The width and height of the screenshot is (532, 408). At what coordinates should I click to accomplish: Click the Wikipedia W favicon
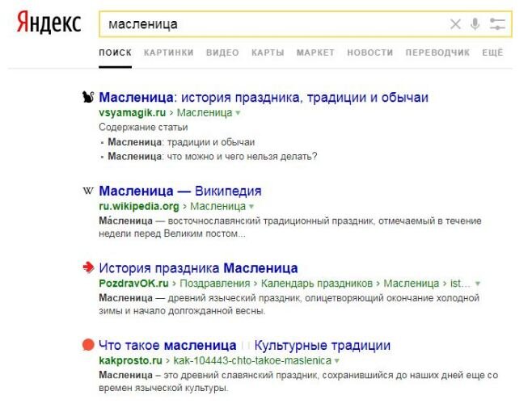(88, 191)
